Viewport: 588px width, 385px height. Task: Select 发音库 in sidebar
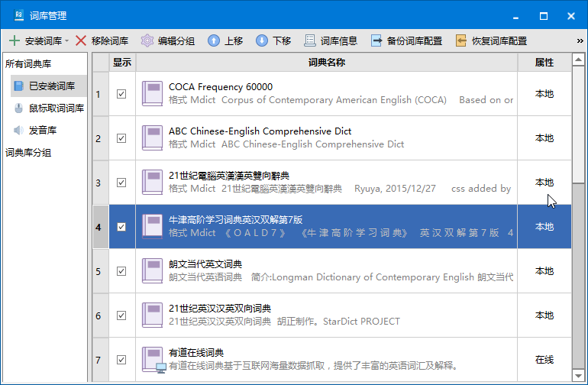(42, 131)
